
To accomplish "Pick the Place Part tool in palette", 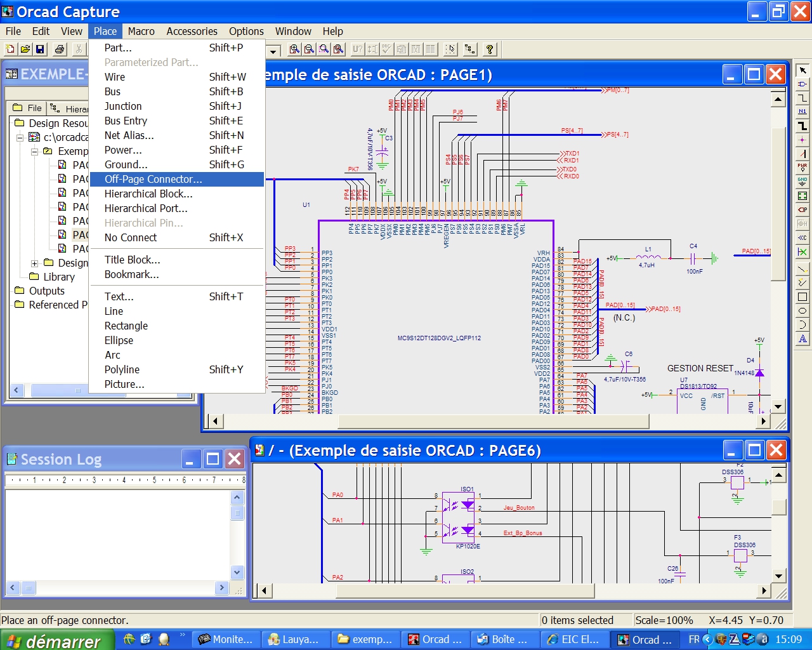I will click(802, 84).
